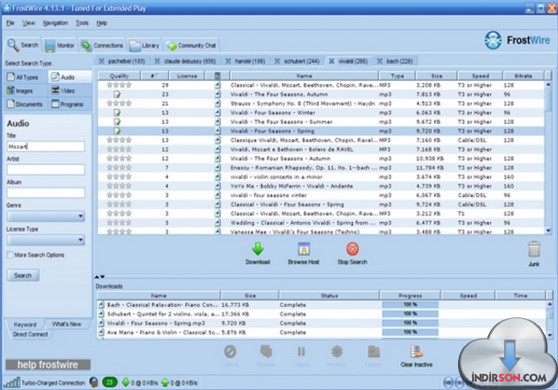Viewport: 558px width, 390px height.
Task: Stop the search with the red icon
Action: 352,249
